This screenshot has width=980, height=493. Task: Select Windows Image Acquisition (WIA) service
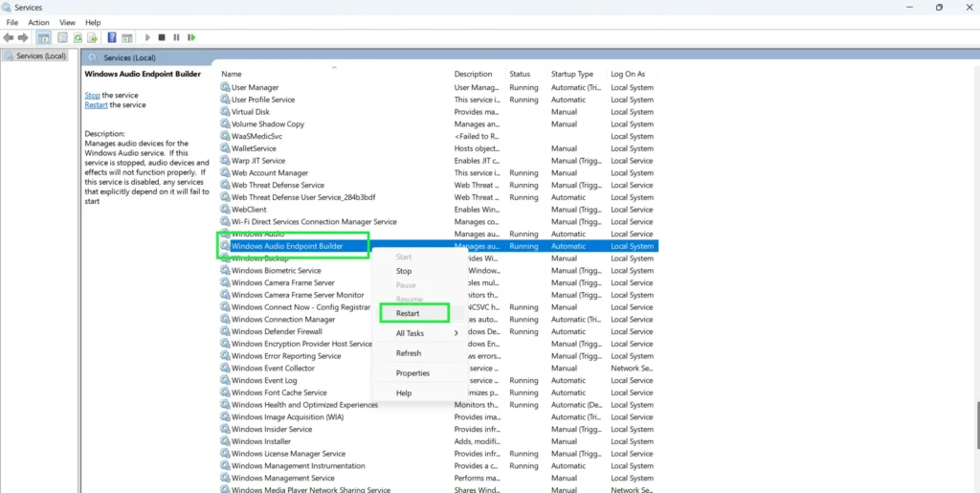coord(438,416)
